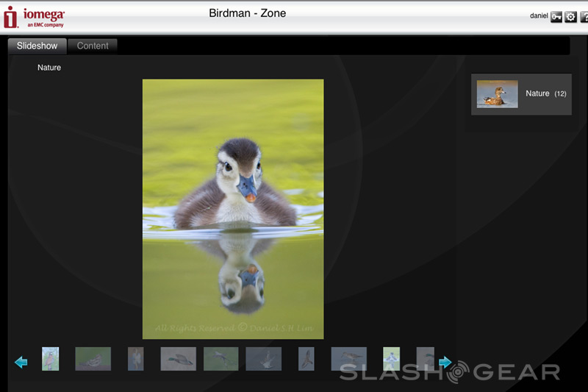Pick the fifth thumbnail in the strip
This screenshot has height=392, width=588.
coord(221,359)
